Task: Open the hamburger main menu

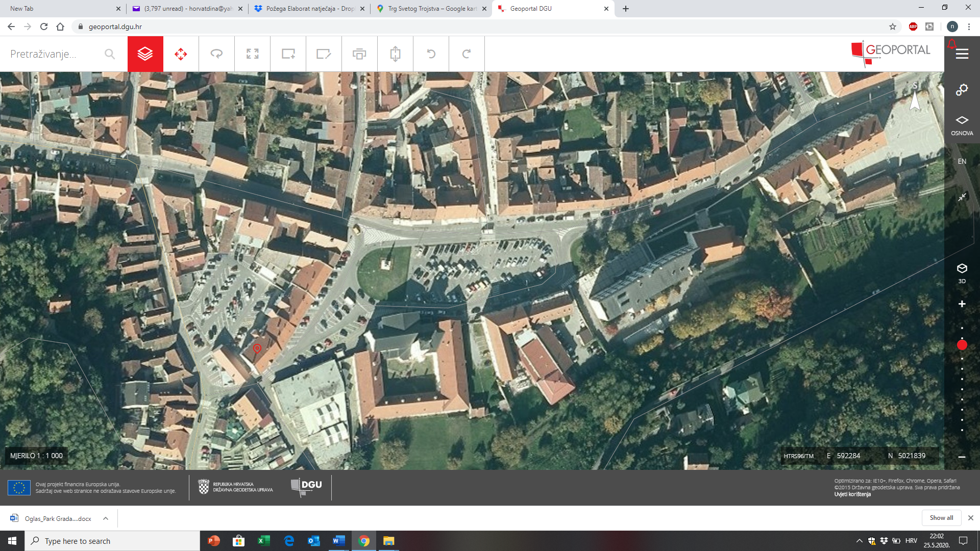Action: click(x=962, y=54)
